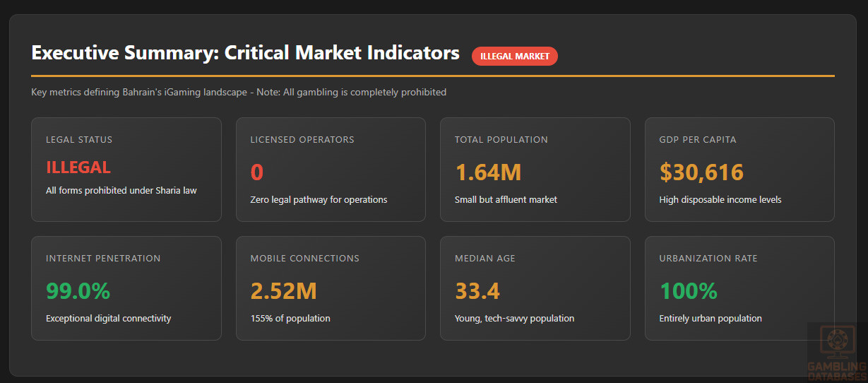Click the GAMBLING DATABASES watermark text
Viewport: 868px width, 383px height.
[x=838, y=371]
